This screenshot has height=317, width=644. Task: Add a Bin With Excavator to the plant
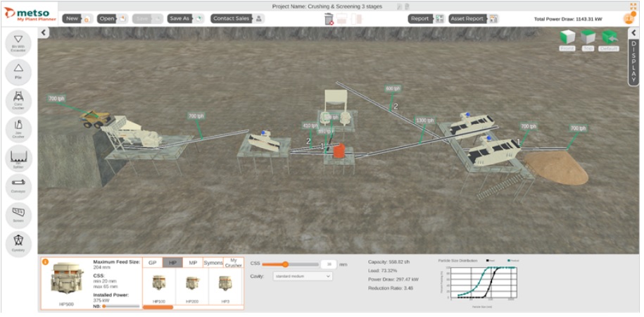click(18, 43)
